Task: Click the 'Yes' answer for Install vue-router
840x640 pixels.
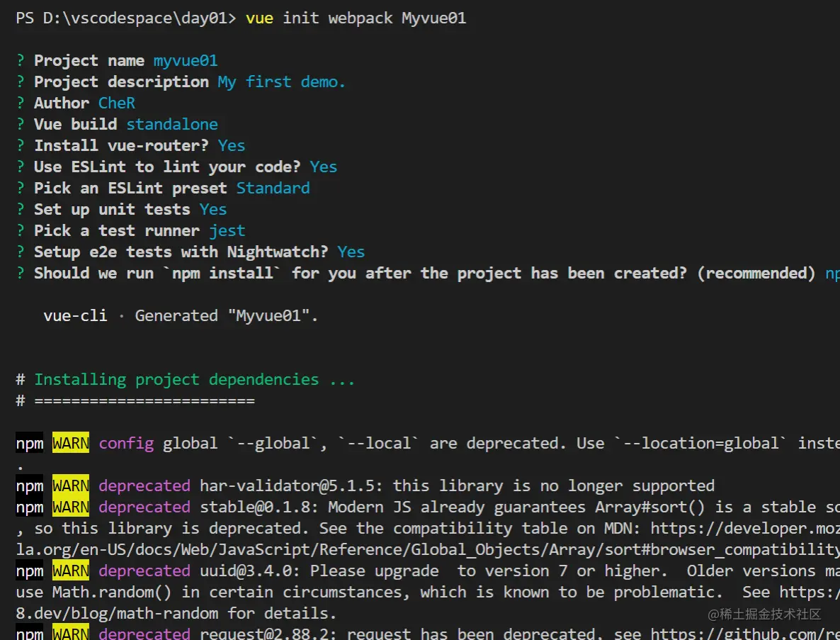Action: [x=232, y=146]
